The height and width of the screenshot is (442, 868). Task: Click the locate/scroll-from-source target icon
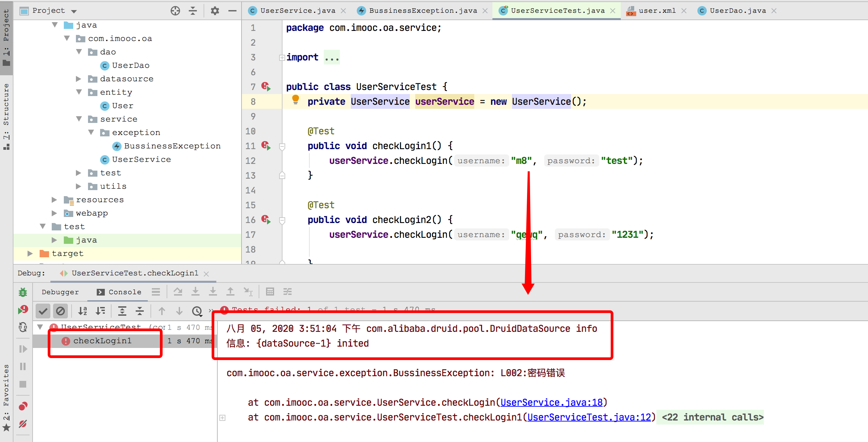[x=175, y=11]
